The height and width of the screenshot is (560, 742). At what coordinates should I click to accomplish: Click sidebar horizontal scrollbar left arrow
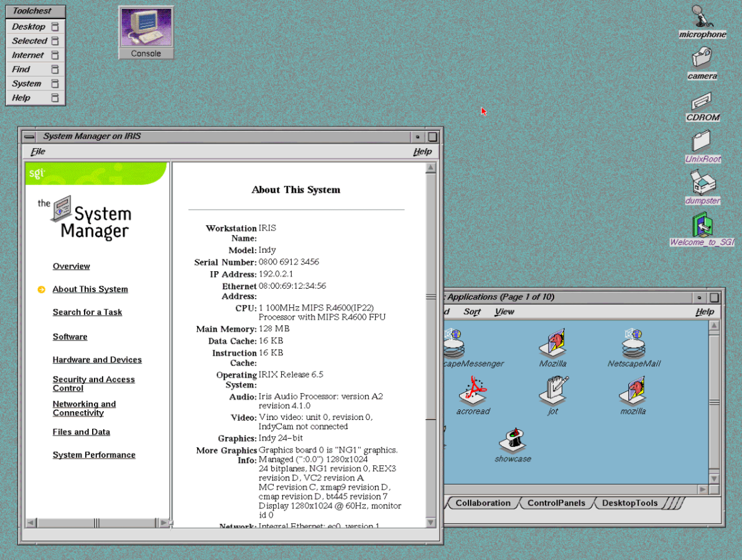31,523
